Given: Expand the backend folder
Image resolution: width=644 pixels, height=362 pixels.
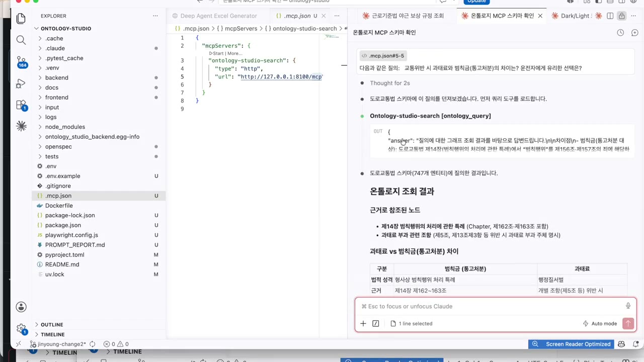Looking at the screenshot, I should click(x=56, y=78).
